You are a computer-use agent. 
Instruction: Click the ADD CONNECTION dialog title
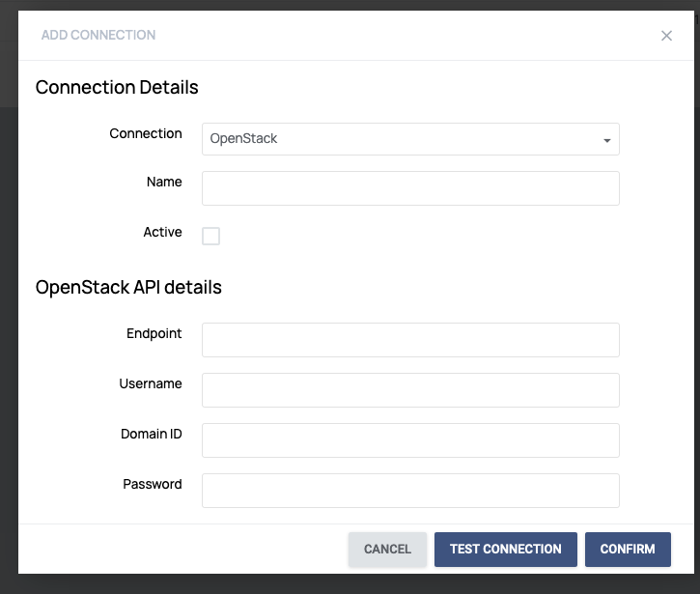point(98,35)
